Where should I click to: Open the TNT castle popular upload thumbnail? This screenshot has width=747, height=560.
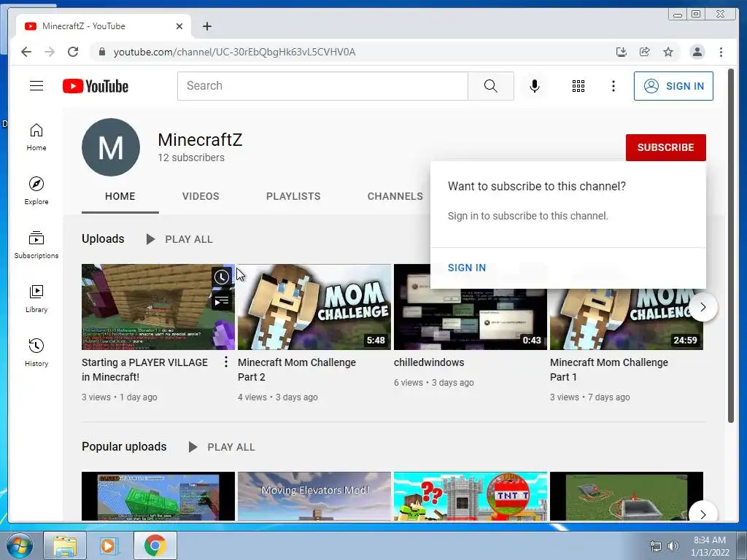pyautogui.click(x=471, y=496)
